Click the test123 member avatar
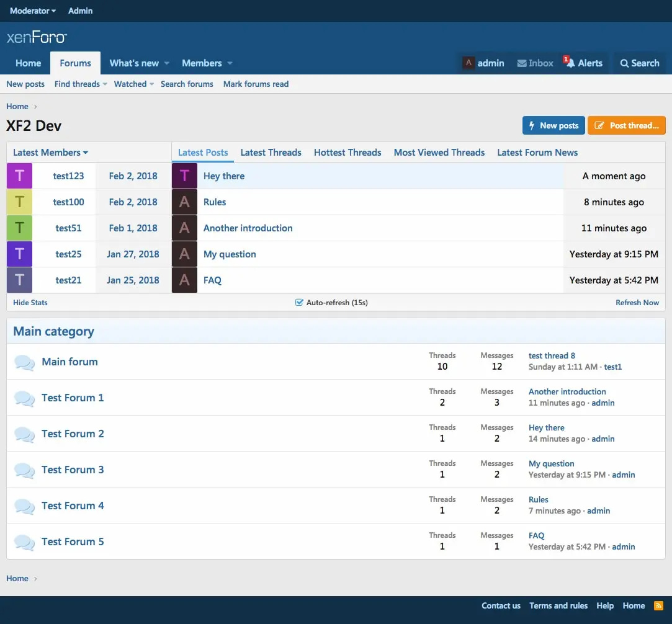This screenshot has height=624, width=672. [x=19, y=176]
